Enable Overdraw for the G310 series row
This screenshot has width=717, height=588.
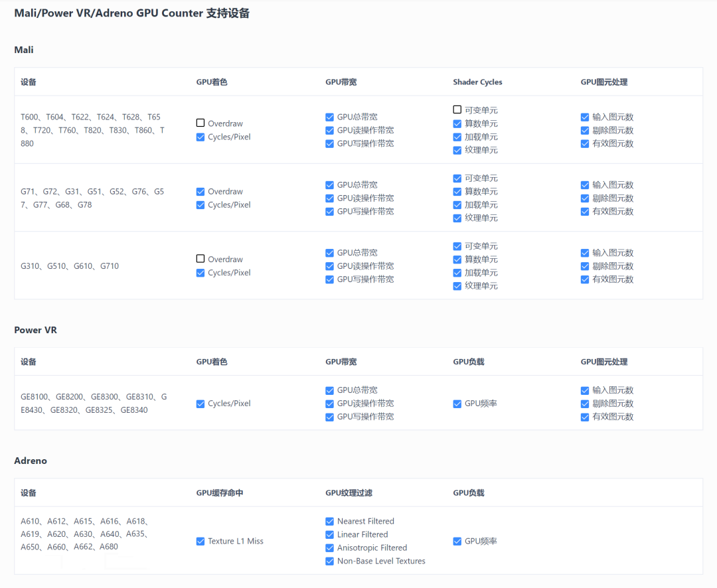[x=200, y=259]
